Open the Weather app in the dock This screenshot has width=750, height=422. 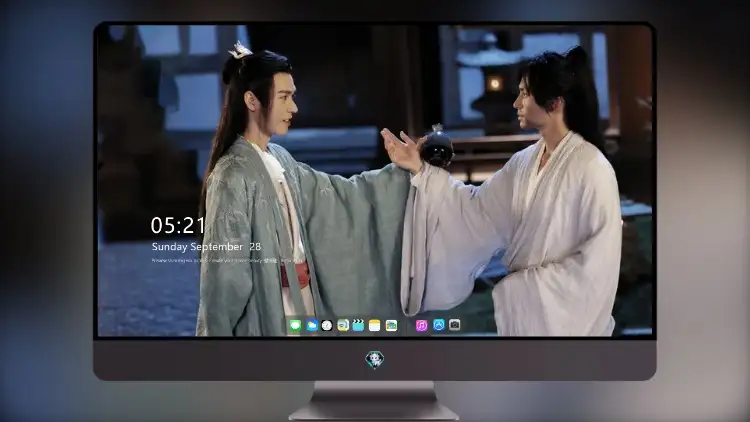point(311,325)
